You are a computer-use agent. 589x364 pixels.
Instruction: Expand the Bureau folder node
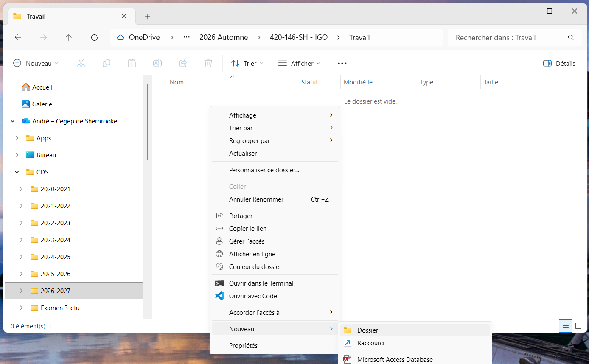click(17, 155)
